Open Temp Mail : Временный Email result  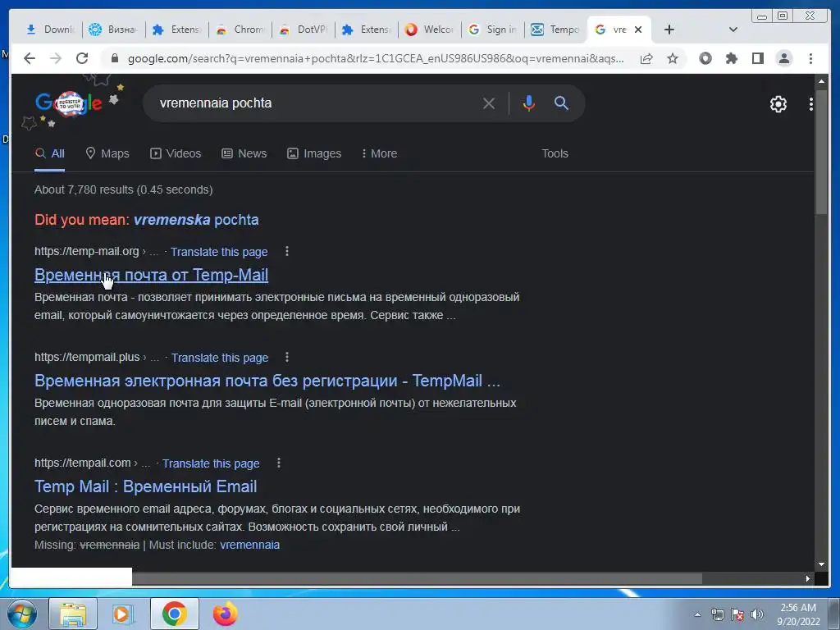coord(146,486)
